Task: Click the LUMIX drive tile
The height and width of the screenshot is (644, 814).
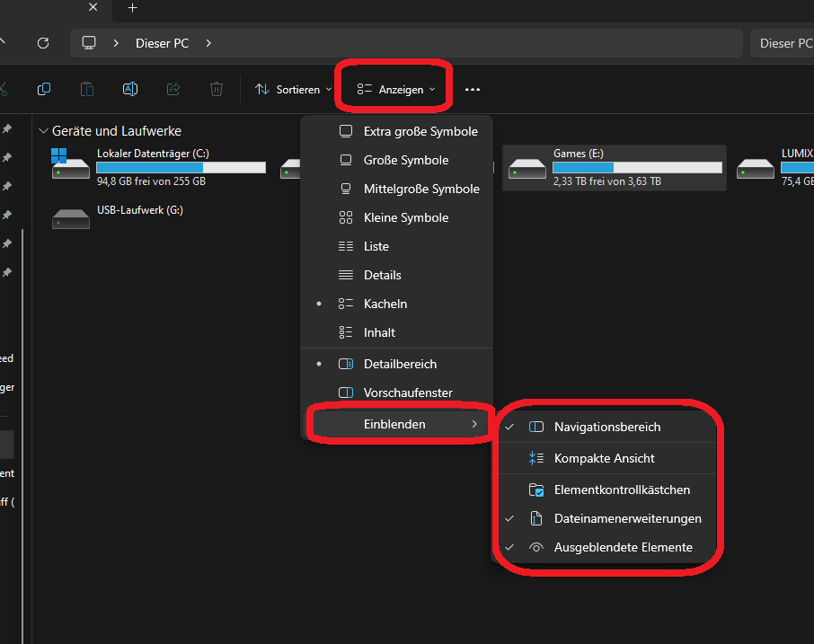Action: (x=774, y=167)
